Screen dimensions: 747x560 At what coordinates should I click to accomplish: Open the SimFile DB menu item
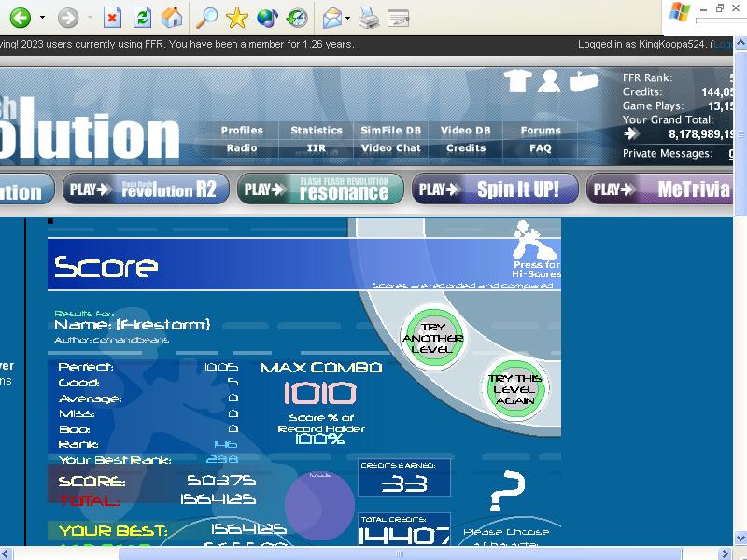pyautogui.click(x=390, y=130)
